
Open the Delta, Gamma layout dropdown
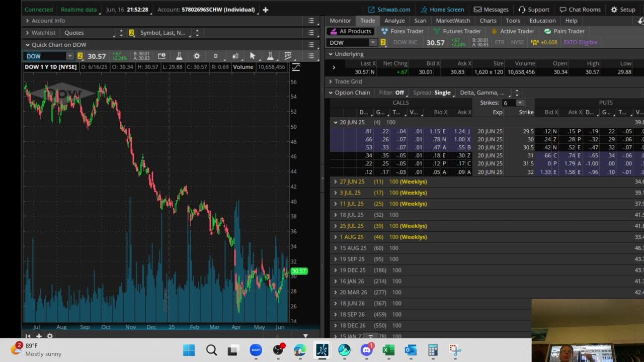coord(484,93)
